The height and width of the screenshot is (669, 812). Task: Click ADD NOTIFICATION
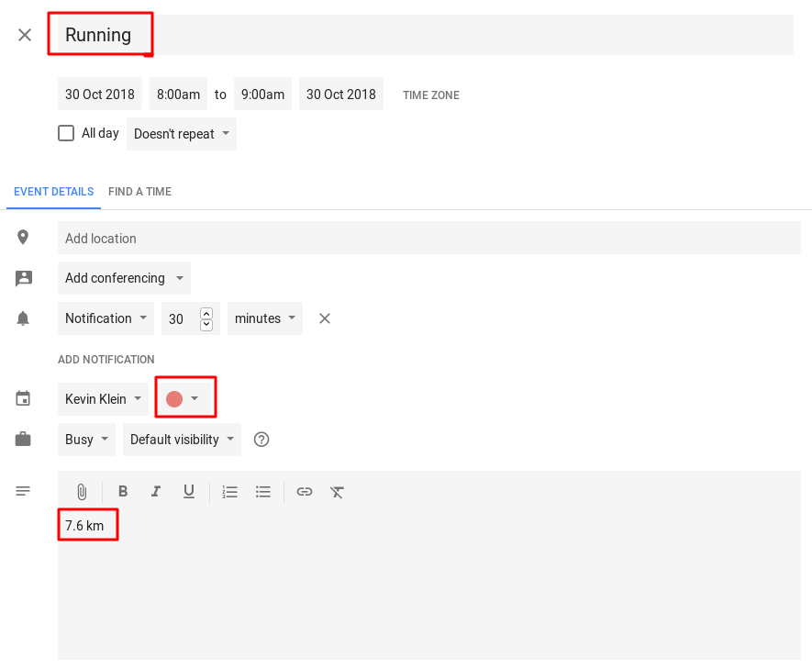pos(106,360)
